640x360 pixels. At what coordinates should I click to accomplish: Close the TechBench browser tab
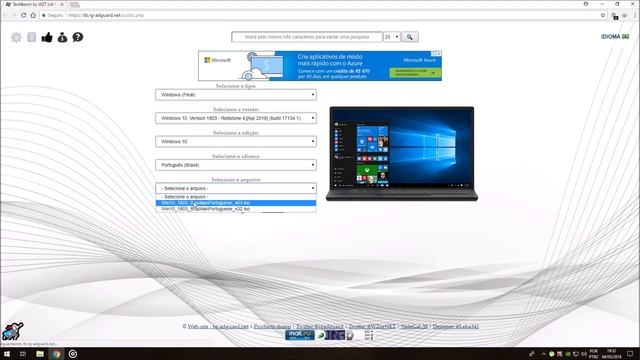click(62, 4)
